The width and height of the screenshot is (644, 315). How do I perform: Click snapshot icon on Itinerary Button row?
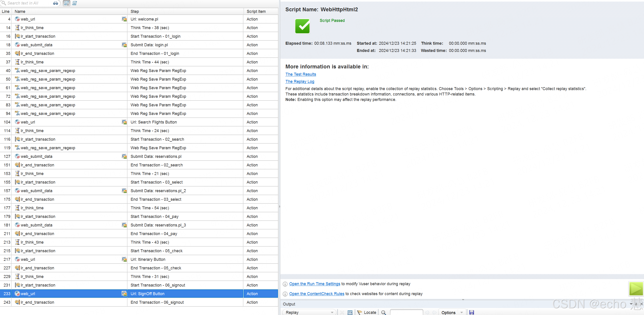pyautogui.click(x=124, y=259)
